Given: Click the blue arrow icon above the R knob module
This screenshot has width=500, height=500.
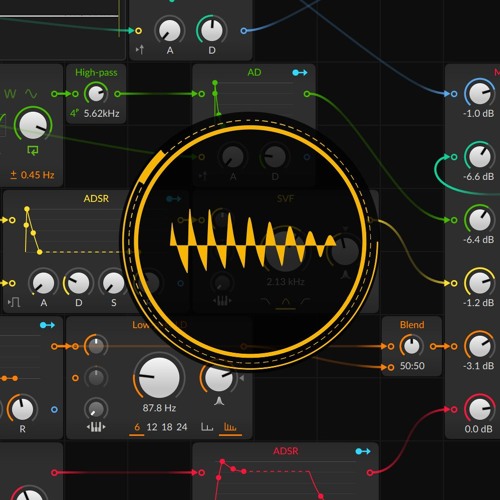Looking at the screenshot, I should click(47, 325).
